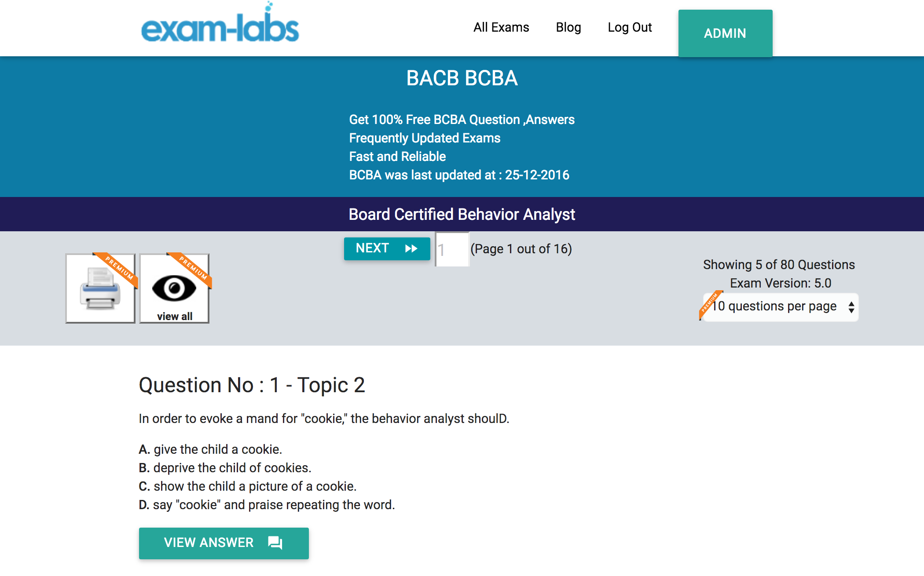This screenshot has height=576, width=924.
Task: Select answer option B, deprive the child
Action: coord(225,468)
